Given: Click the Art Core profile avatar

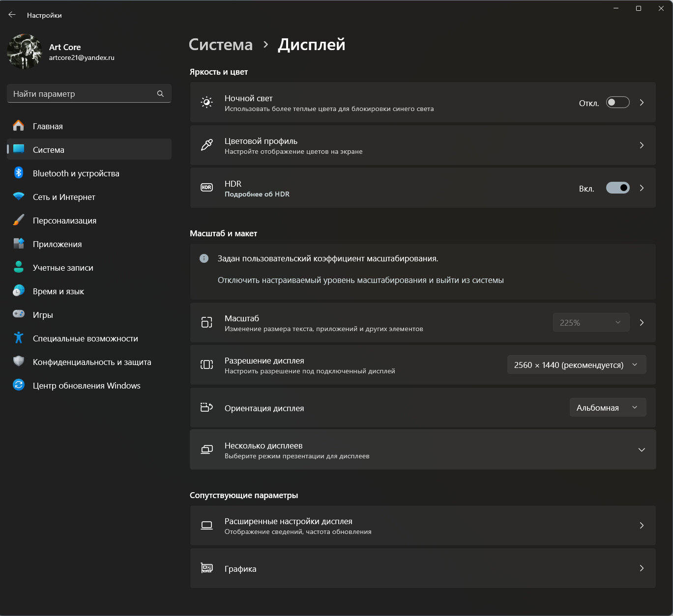Looking at the screenshot, I should click(x=25, y=52).
